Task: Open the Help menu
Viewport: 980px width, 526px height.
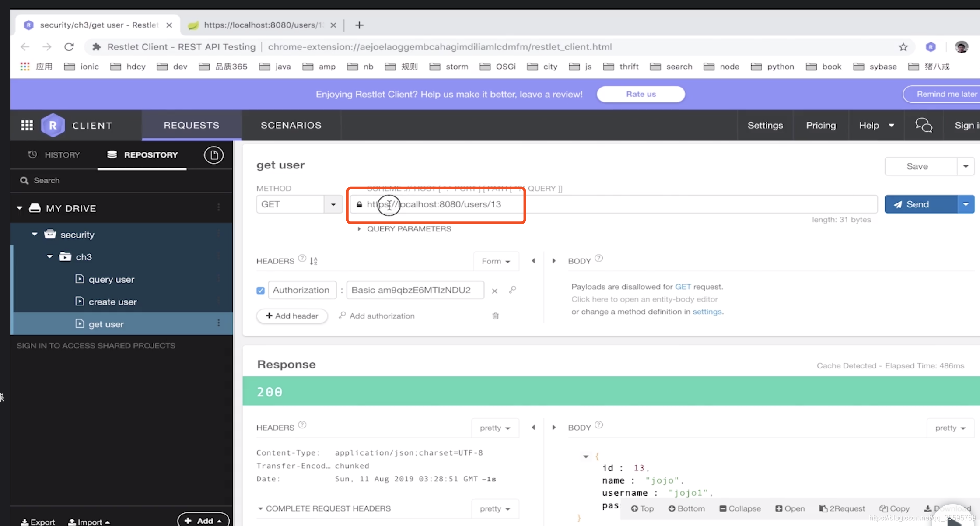Action: [876, 125]
